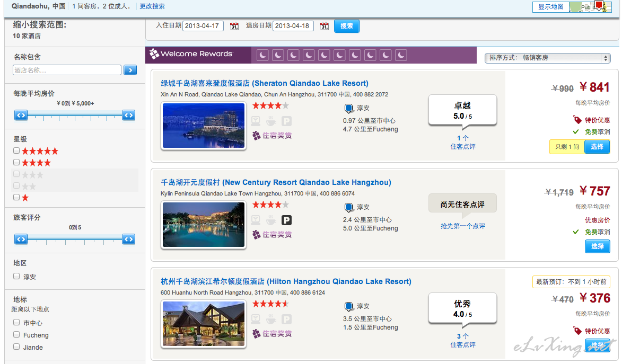This screenshot has width=622, height=364.
Task: Check the 市中心 landmark filter
Action: click(x=16, y=322)
